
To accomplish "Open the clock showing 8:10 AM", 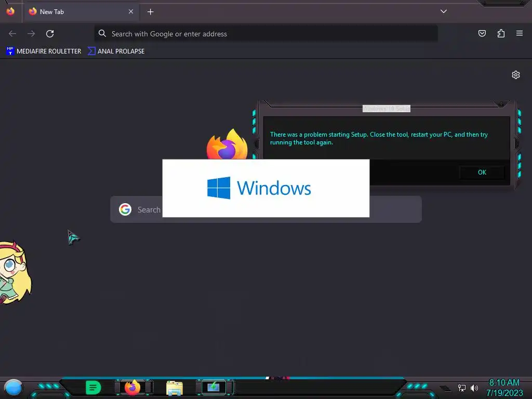I will point(504,388).
